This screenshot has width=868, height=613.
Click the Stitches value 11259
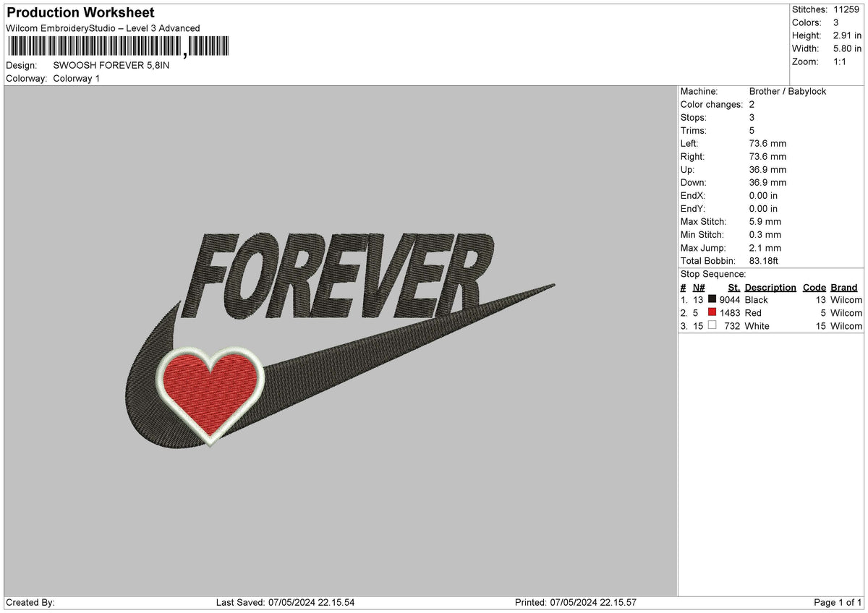[x=847, y=9]
